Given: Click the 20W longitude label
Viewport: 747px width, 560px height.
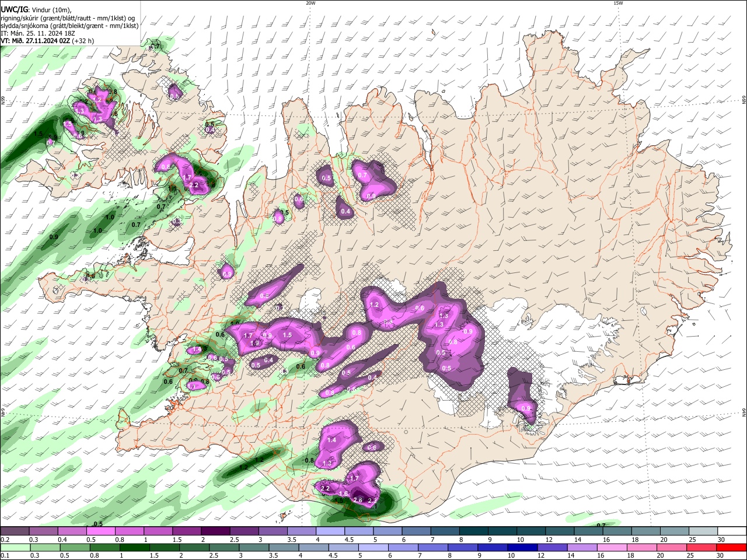Looking at the screenshot, I should click(x=310, y=3).
